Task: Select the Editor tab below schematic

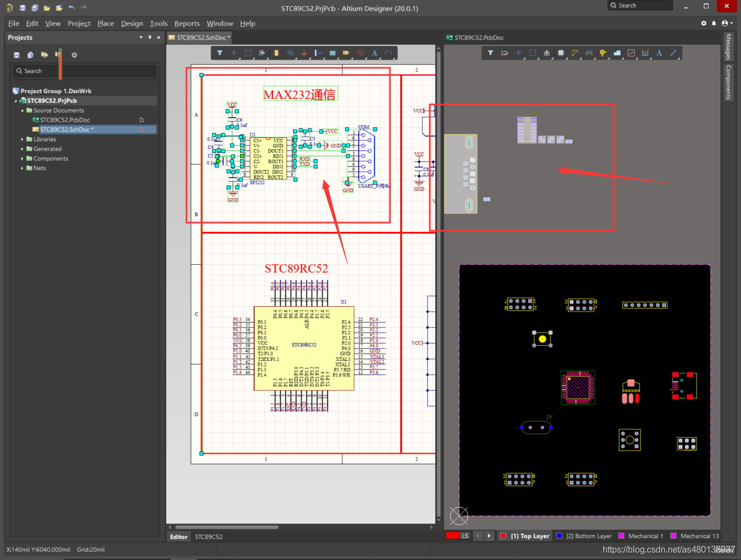Action: click(x=179, y=536)
